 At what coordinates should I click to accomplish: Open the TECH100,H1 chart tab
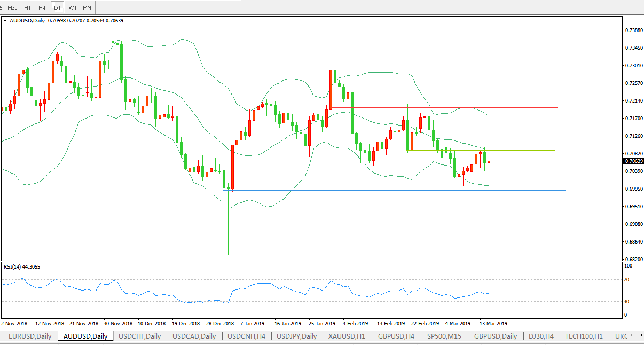click(x=584, y=336)
